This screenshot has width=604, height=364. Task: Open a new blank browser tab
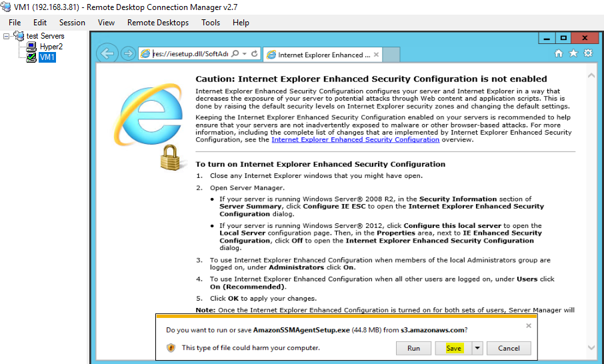tap(391, 55)
